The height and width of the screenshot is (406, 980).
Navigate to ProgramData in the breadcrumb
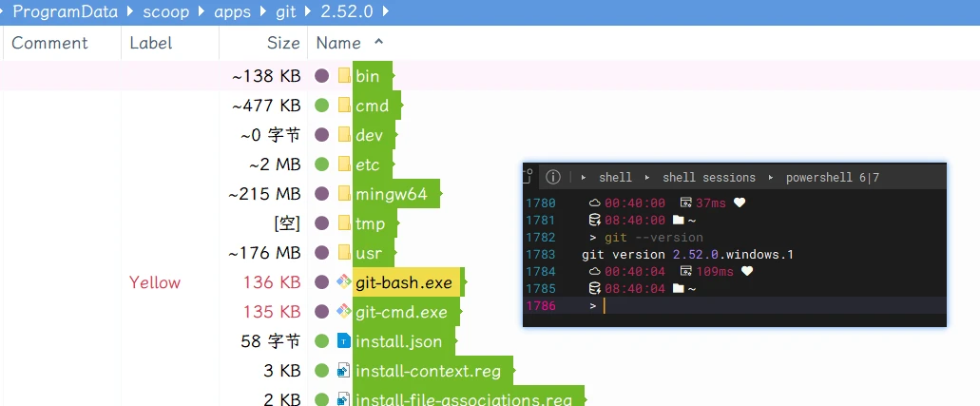pos(65,12)
